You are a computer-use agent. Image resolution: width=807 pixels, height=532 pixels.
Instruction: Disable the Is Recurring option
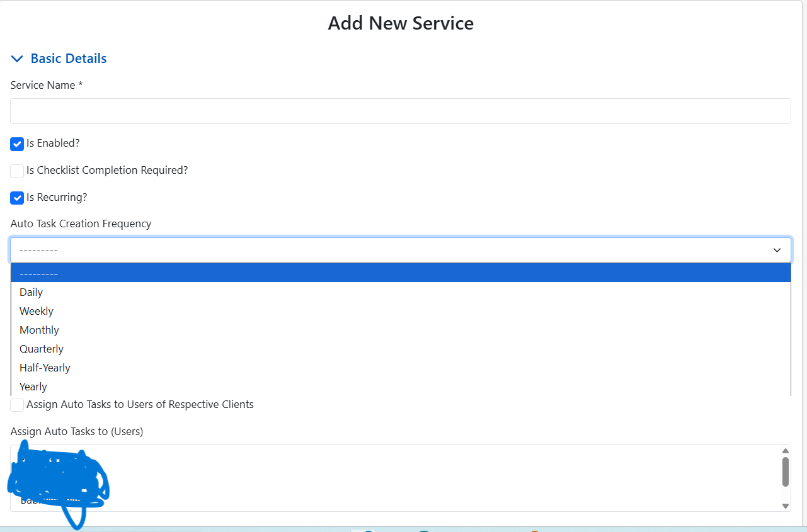[x=16, y=198]
